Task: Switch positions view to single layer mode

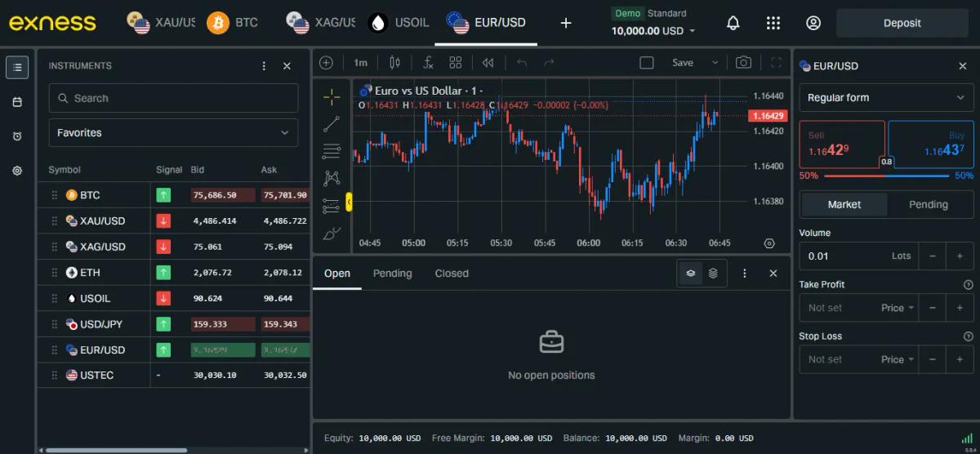Action: pyautogui.click(x=691, y=274)
